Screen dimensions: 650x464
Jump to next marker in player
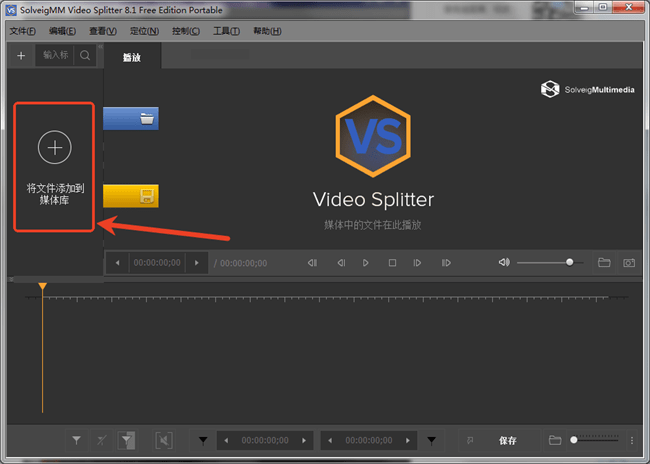[x=446, y=262]
